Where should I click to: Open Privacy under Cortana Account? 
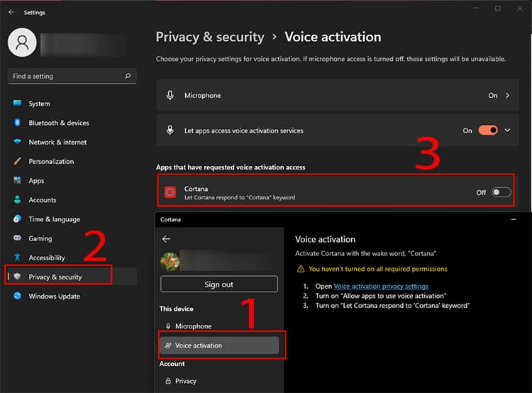pyautogui.click(x=219, y=381)
